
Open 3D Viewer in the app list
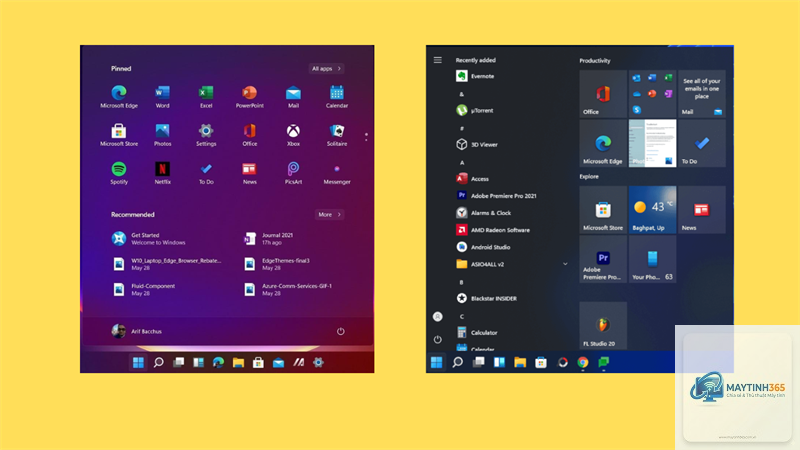477,144
